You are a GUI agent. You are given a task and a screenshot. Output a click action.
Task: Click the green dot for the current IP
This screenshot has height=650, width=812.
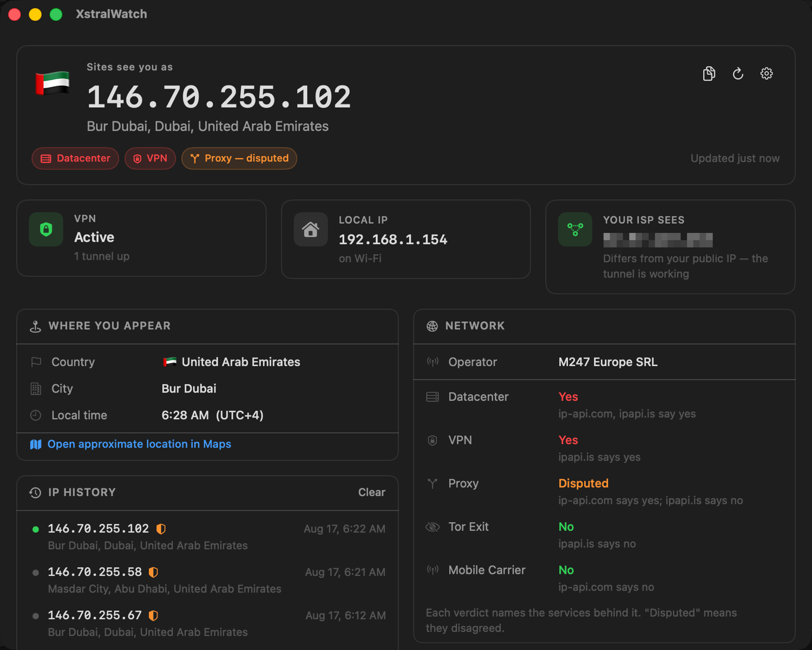pos(36,529)
